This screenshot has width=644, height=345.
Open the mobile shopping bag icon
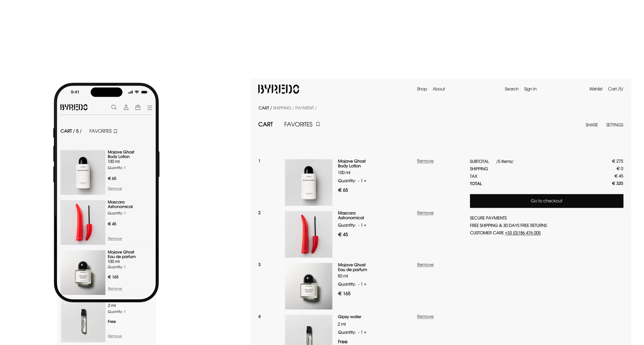pos(138,107)
